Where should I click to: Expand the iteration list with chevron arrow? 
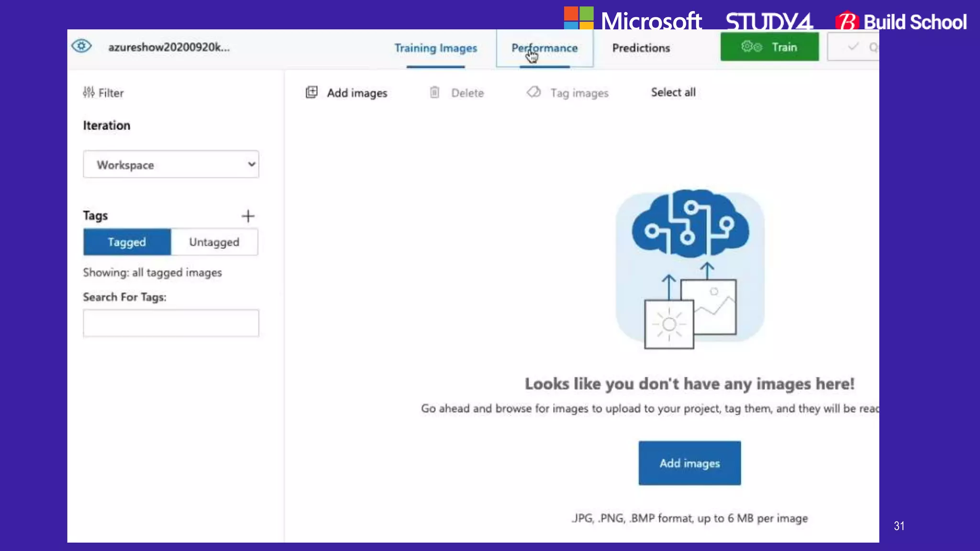tap(252, 165)
